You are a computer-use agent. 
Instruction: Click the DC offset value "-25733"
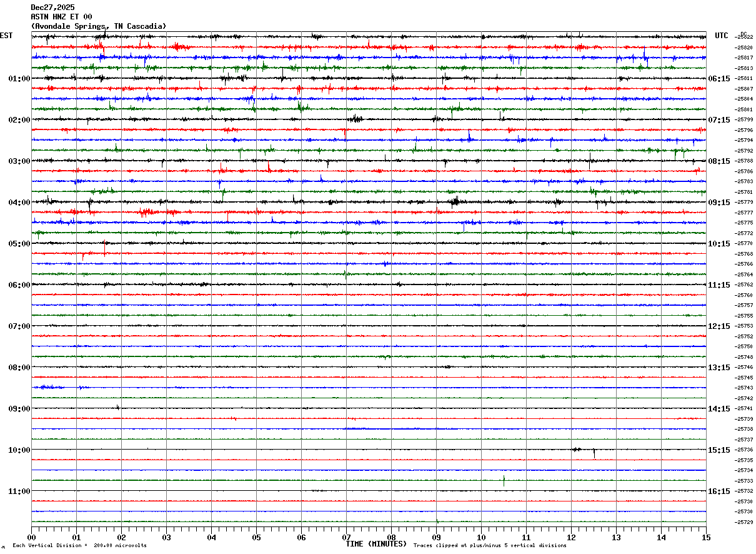[x=744, y=481]
